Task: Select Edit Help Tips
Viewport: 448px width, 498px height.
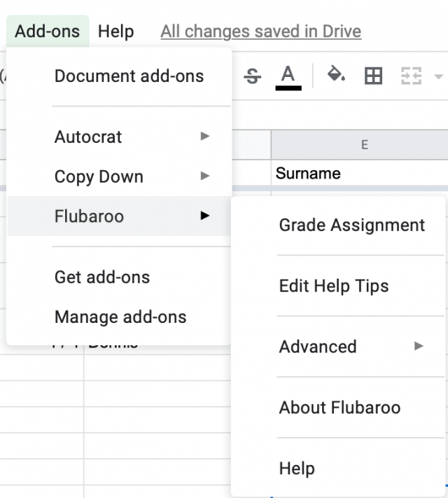Action: click(338, 286)
